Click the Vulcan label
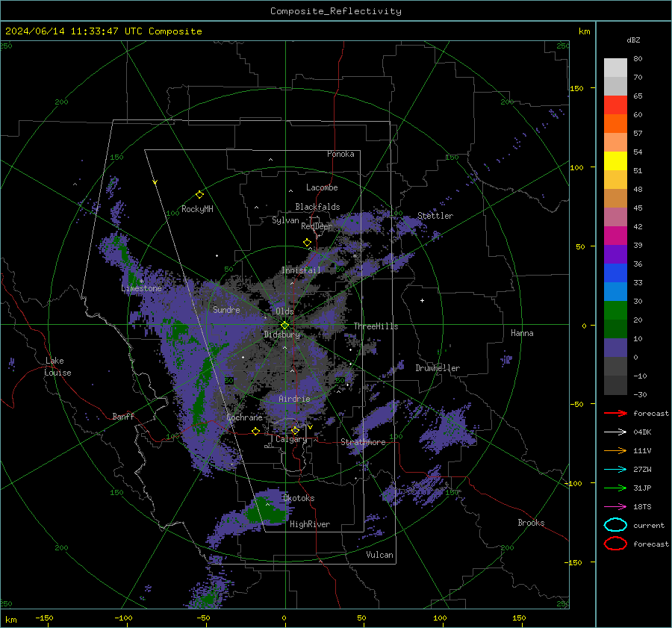The height and width of the screenshot is (628, 672). pyautogui.click(x=379, y=555)
